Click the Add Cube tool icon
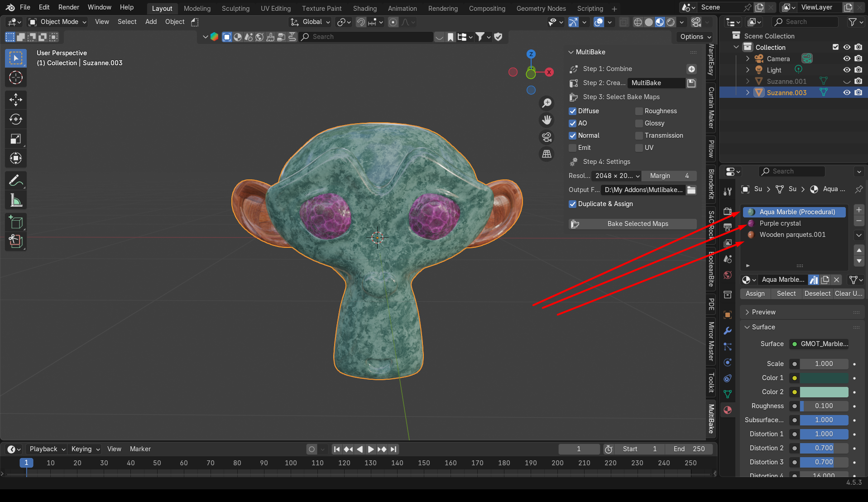Screen dimensions: 868x502 coord(16,222)
